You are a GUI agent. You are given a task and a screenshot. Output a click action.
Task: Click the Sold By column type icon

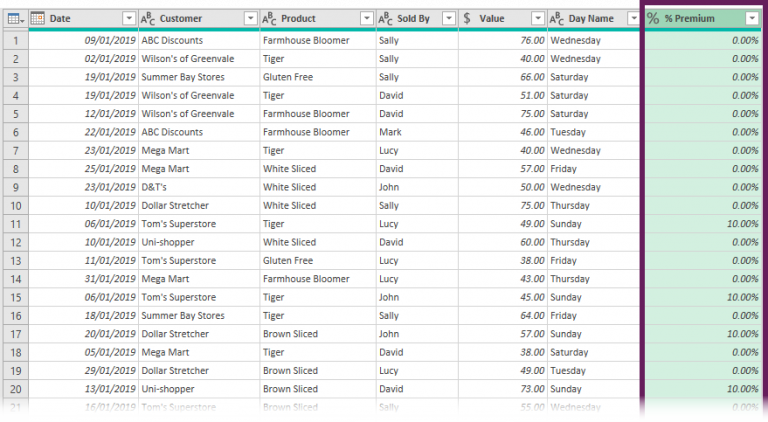pyautogui.click(x=385, y=19)
